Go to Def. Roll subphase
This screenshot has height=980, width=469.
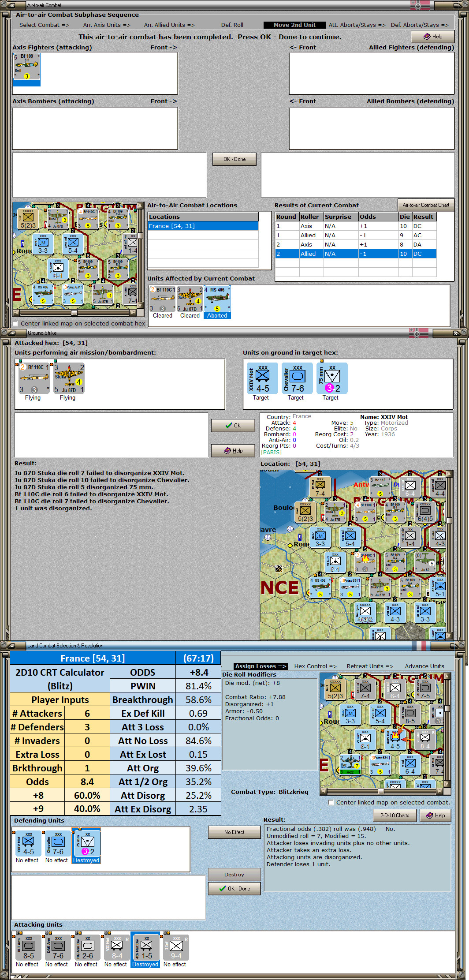232,25
